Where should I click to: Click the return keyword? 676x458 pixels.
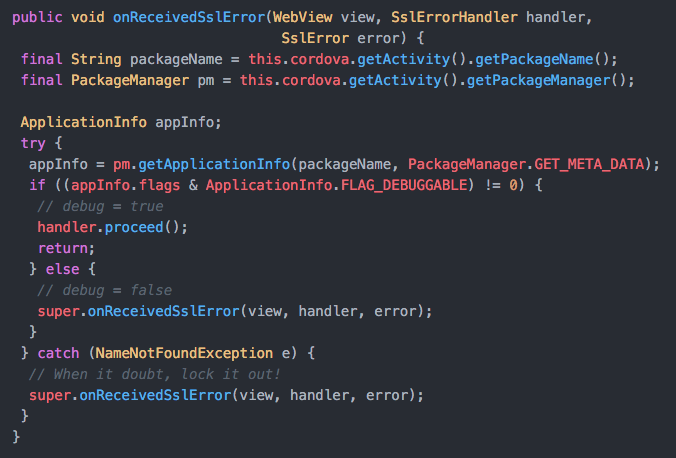[62, 248]
